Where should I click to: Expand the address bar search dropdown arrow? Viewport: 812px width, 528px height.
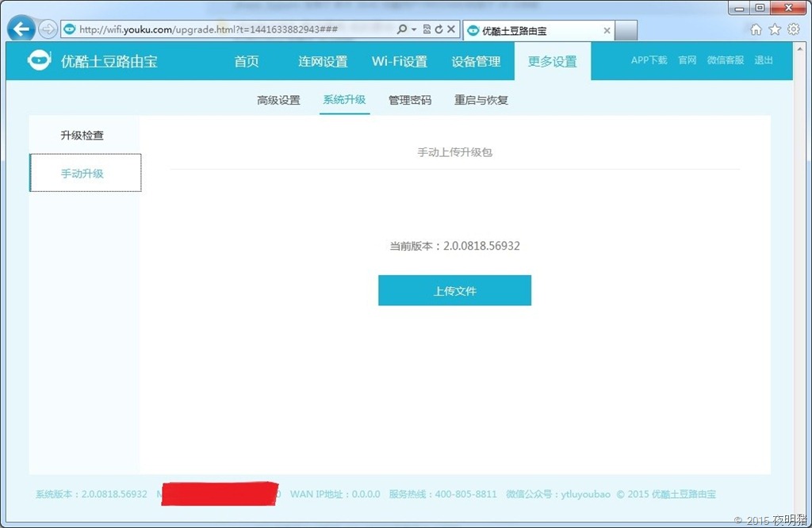click(x=414, y=29)
